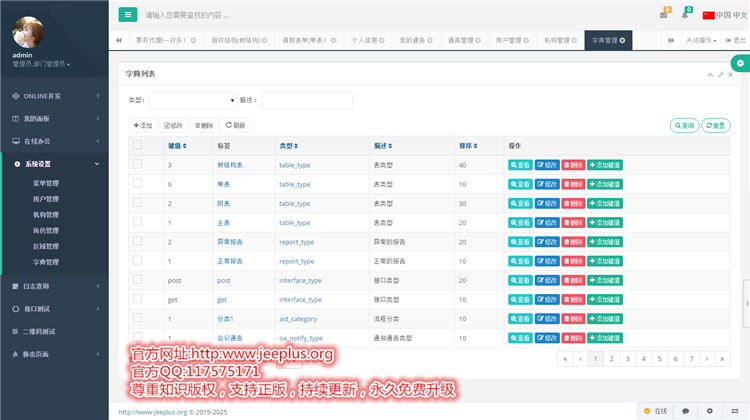Expand the admin role dropdown under avatar

(x=41, y=64)
